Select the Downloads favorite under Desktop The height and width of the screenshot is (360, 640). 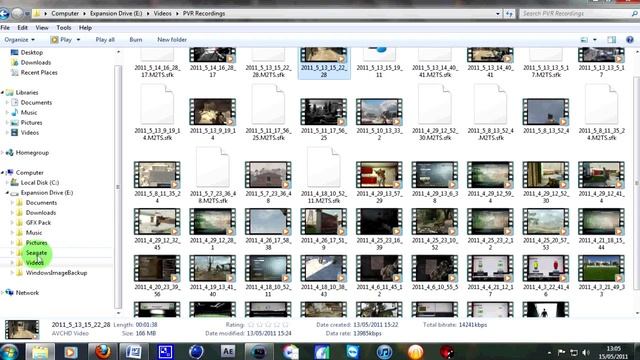[36, 62]
